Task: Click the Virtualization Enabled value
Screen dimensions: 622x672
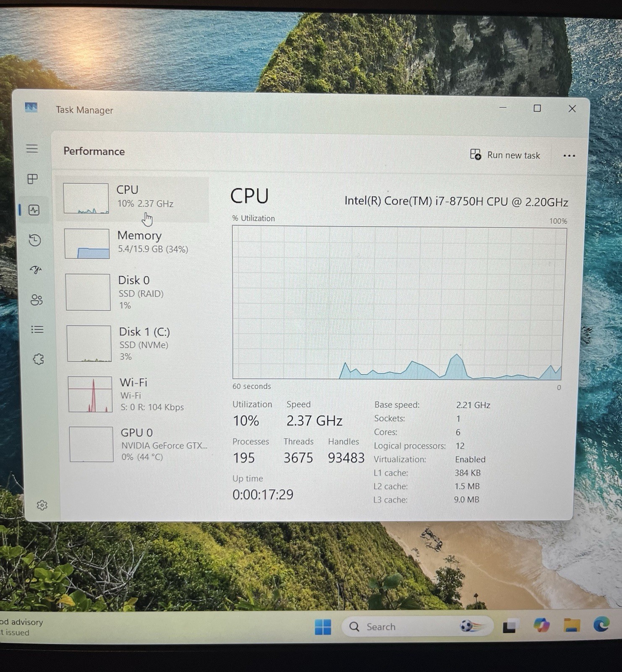Action: (470, 459)
